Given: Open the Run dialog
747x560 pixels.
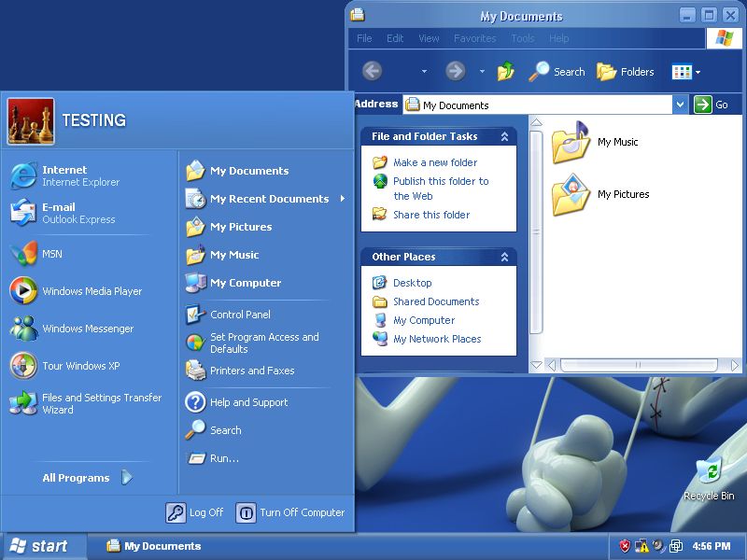Looking at the screenshot, I should [x=213, y=458].
